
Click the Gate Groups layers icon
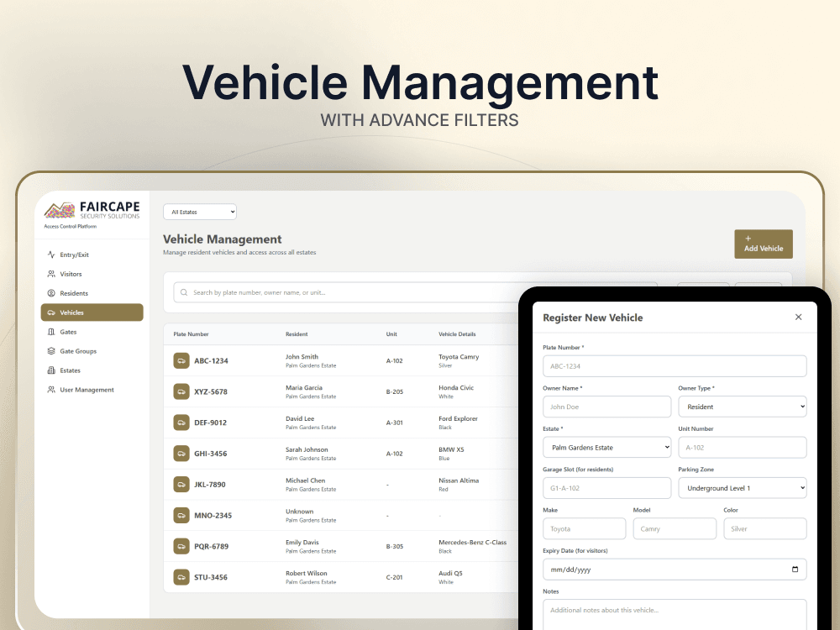[51, 351]
